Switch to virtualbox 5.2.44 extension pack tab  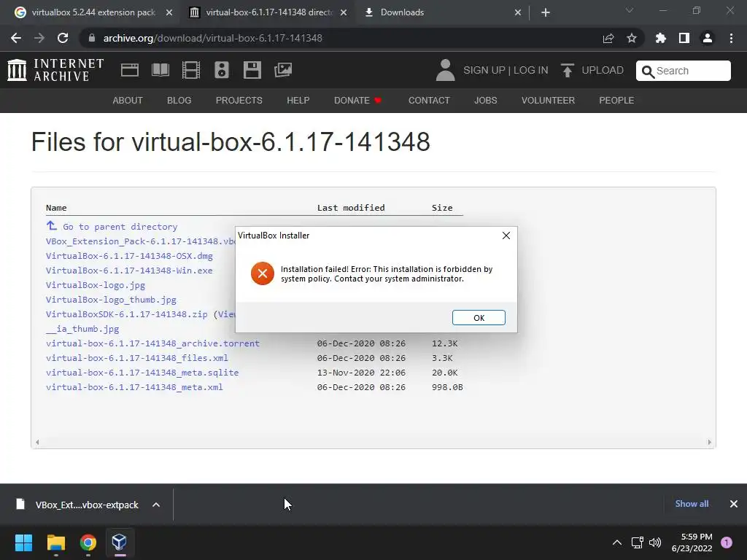click(93, 12)
